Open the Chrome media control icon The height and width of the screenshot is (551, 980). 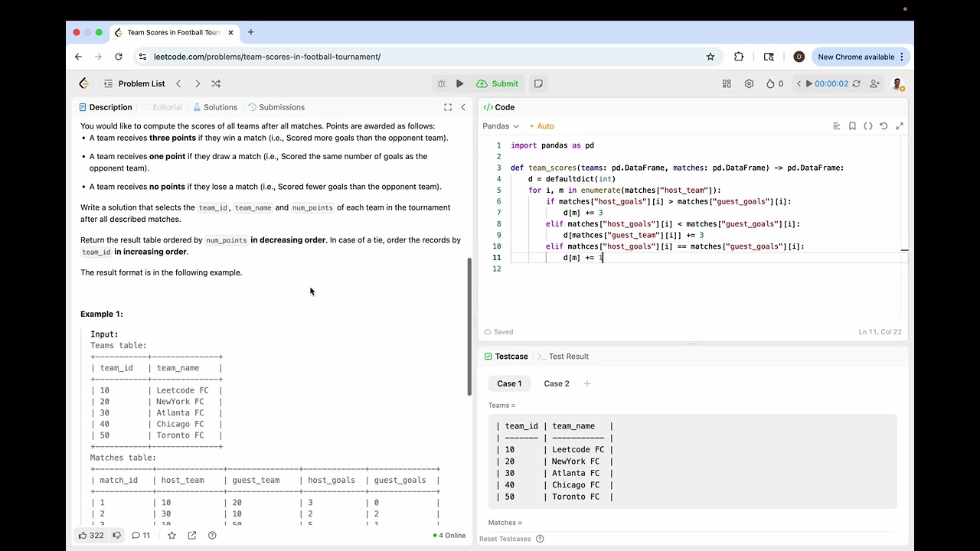coord(769,57)
